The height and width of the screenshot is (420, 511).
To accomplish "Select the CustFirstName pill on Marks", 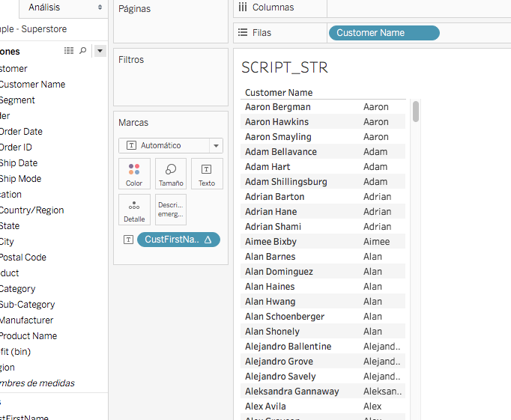I will tap(177, 240).
